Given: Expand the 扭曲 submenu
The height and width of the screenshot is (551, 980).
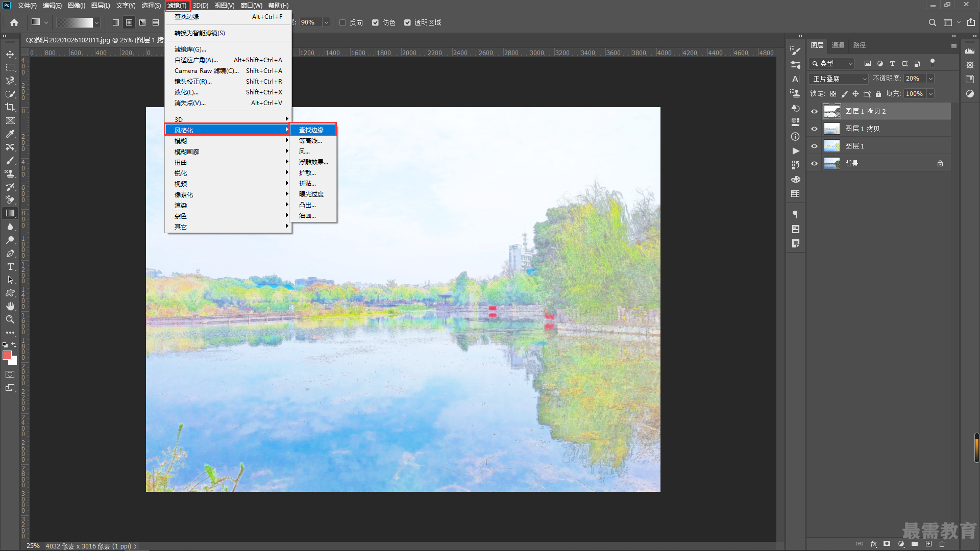Looking at the screenshot, I should (228, 162).
